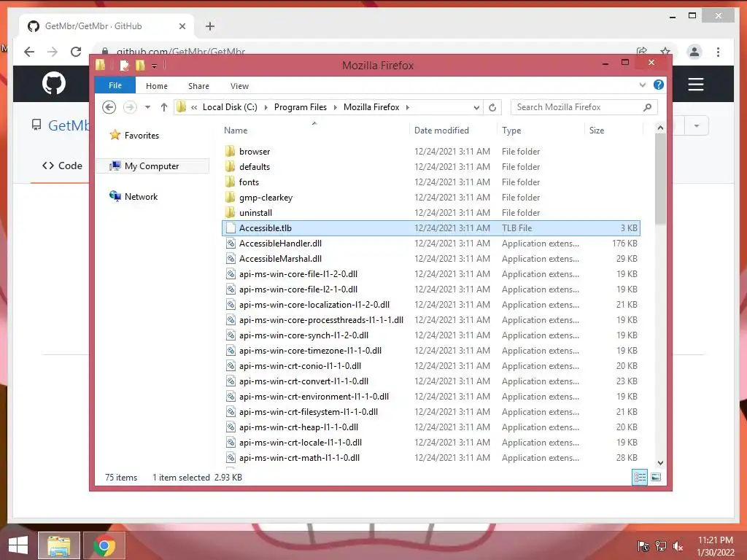Viewport: 747px width, 560px height.
Task: Open Favorites in navigation pane
Action: pos(142,135)
